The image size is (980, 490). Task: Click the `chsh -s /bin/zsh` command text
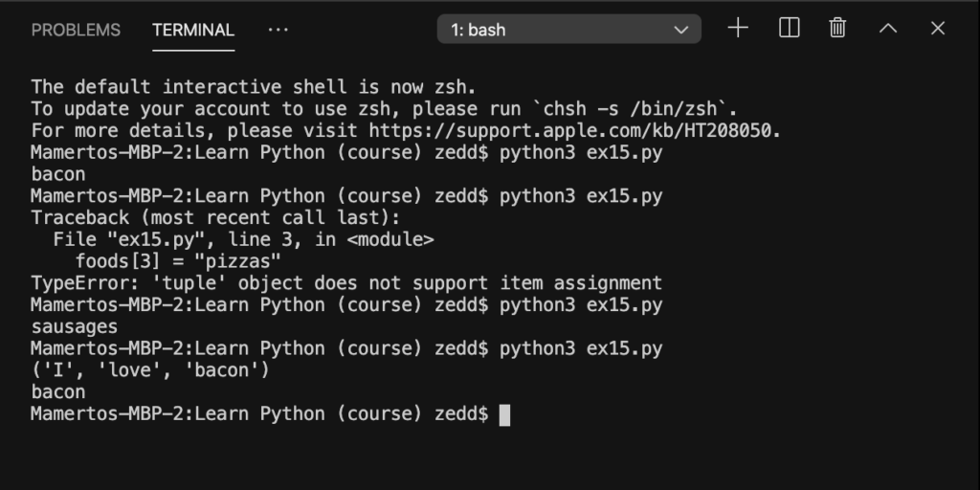coord(632,109)
